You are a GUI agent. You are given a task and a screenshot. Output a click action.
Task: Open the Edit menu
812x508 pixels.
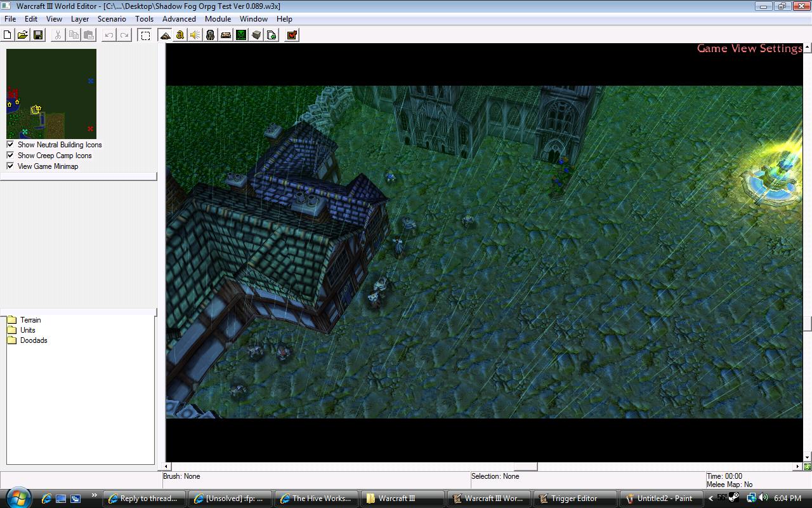click(x=31, y=19)
